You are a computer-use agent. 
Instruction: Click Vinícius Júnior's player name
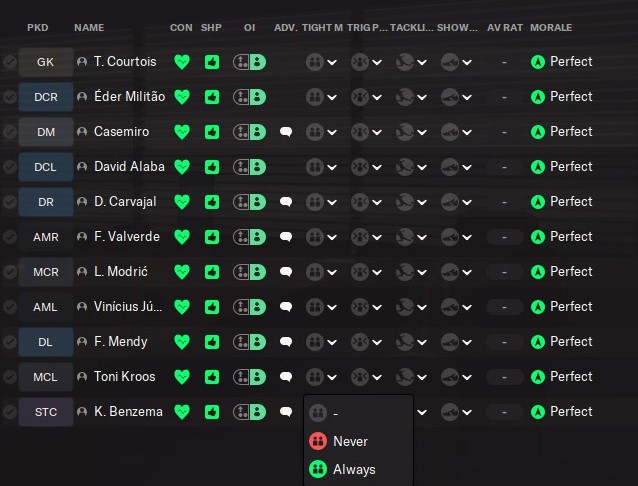point(128,307)
